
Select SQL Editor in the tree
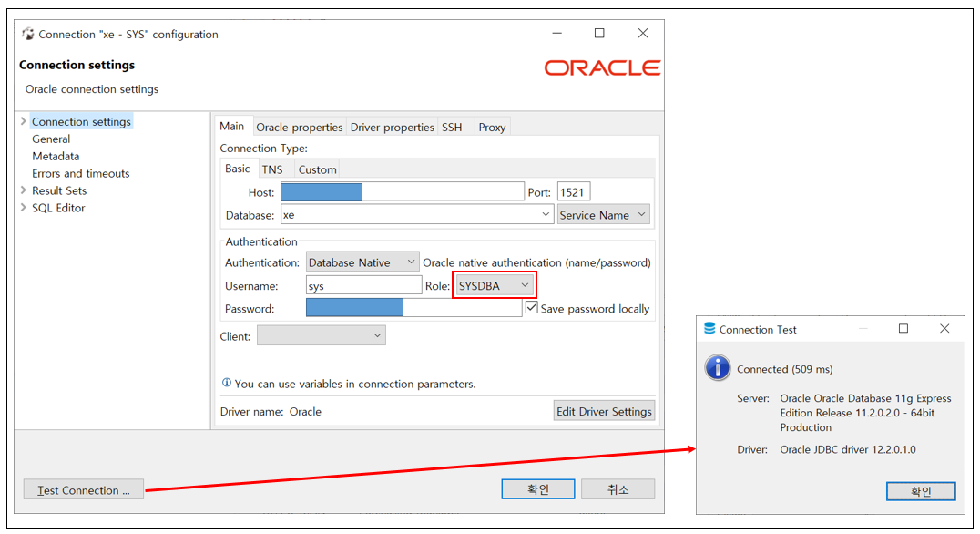click(58, 208)
